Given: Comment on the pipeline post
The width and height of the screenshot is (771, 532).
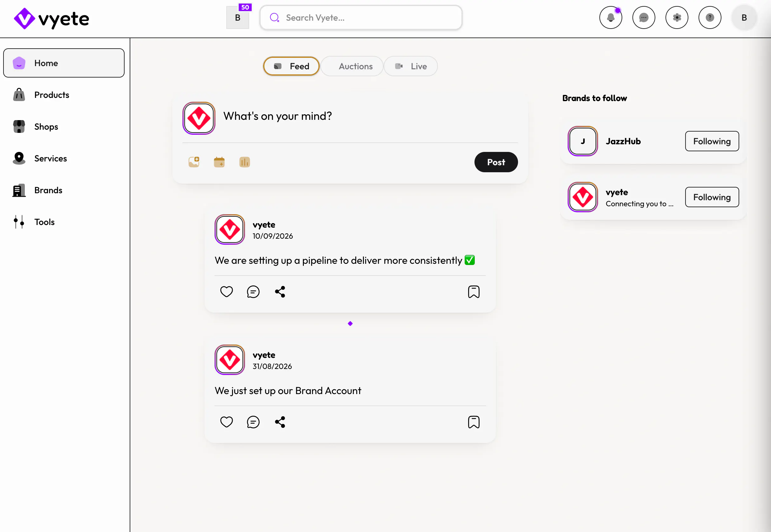Looking at the screenshot, I should [x=253, y=292].
